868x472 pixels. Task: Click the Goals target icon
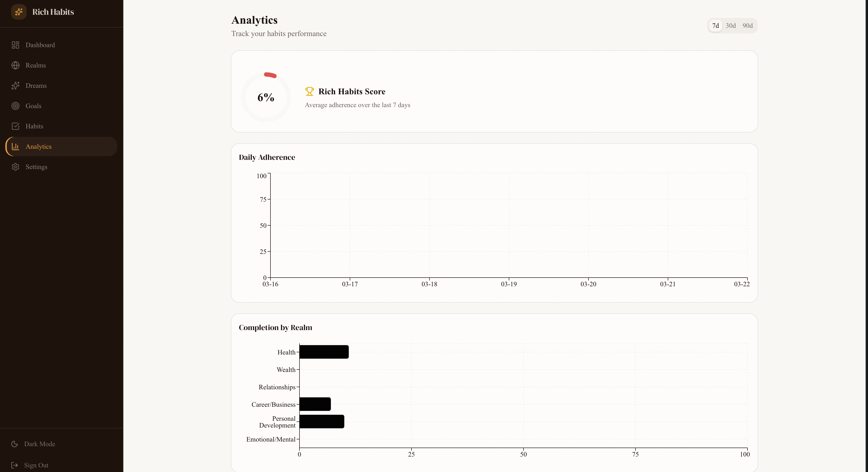(x=15, y=106)
